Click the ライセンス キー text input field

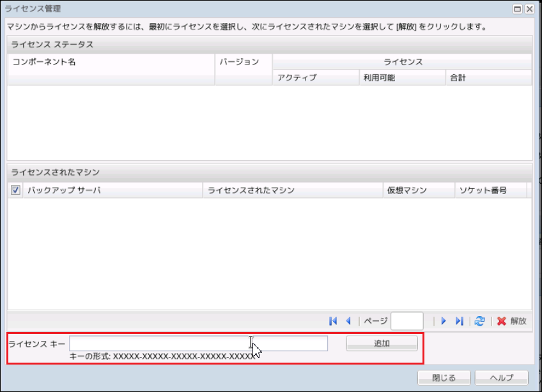tap(198, 343)
